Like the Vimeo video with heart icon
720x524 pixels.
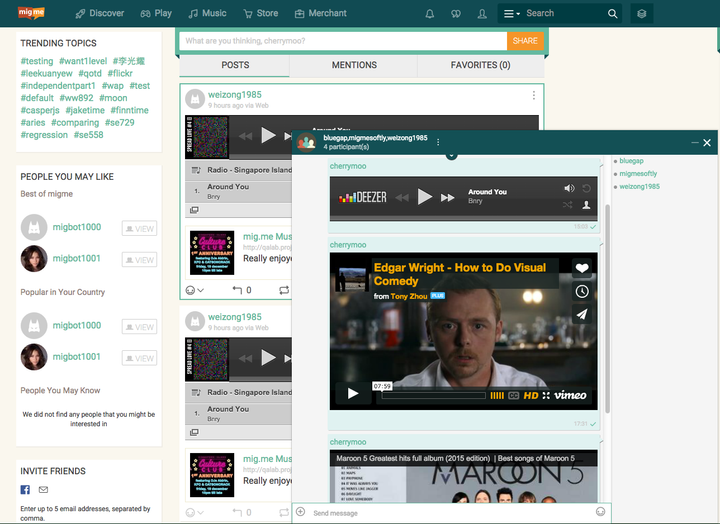[582, 268]
